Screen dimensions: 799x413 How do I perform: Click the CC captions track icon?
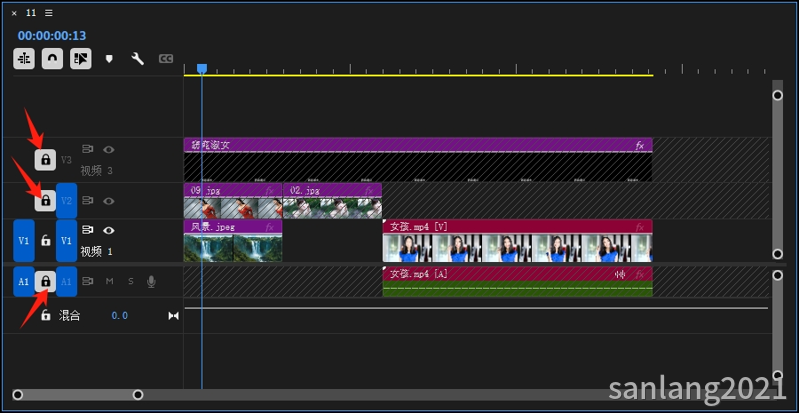pos(166,59)
